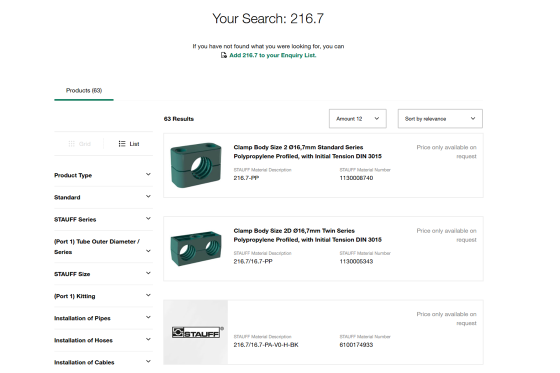Image resolution: width=560 pixels, height=373 pixels.
Task: Open the Sort by relevance dropdown
Action: [440, 119]
